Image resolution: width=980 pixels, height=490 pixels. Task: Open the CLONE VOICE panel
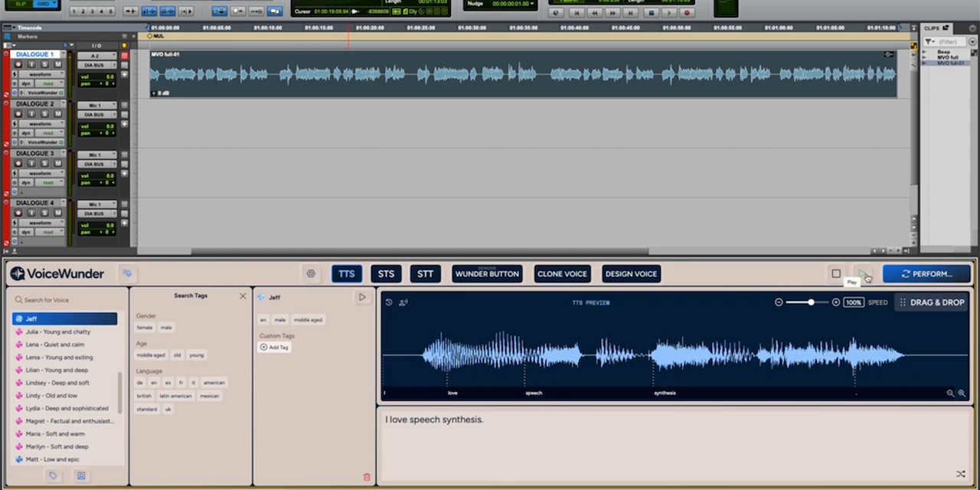pos(562,273)
